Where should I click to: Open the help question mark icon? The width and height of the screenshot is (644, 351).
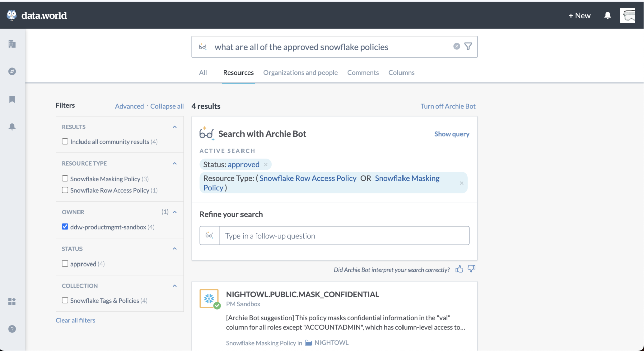click(x=12, y=329)
